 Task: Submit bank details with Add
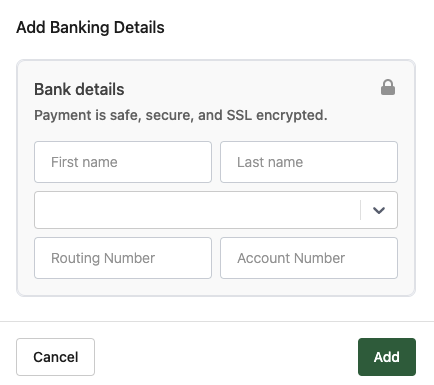point(387,357)
